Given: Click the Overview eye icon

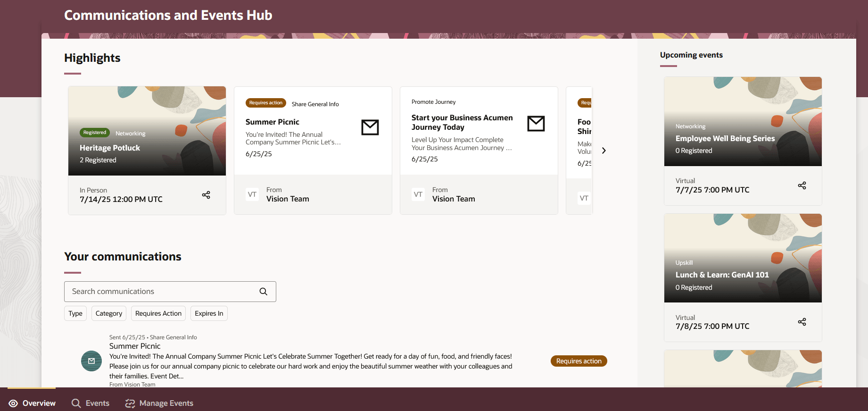Looking at the screenshot, I should click(x=13, y=403).
